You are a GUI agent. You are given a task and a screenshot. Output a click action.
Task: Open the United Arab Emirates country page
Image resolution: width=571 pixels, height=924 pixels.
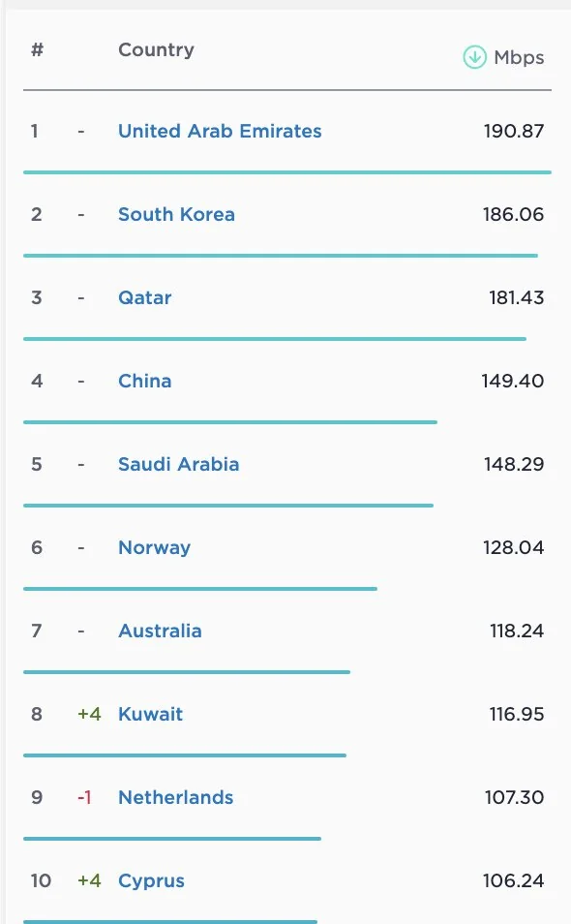pyautogui.click(x=219, y=131)
